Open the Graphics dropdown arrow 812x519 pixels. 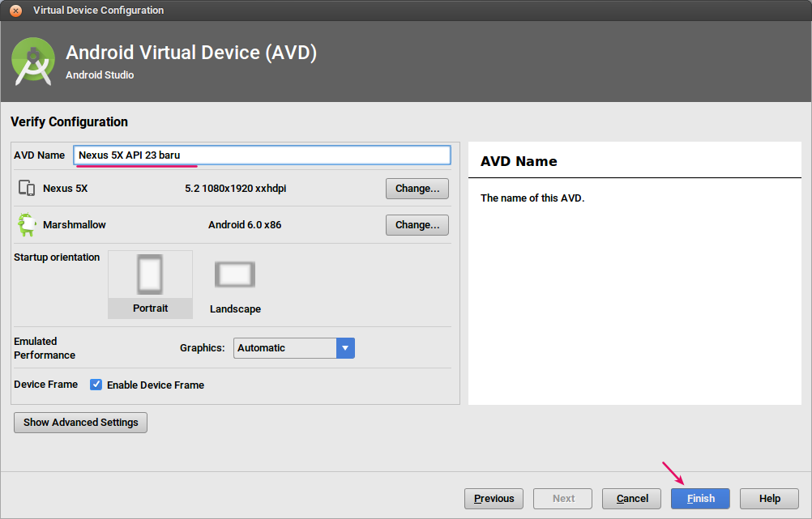[x=346, y=348]
